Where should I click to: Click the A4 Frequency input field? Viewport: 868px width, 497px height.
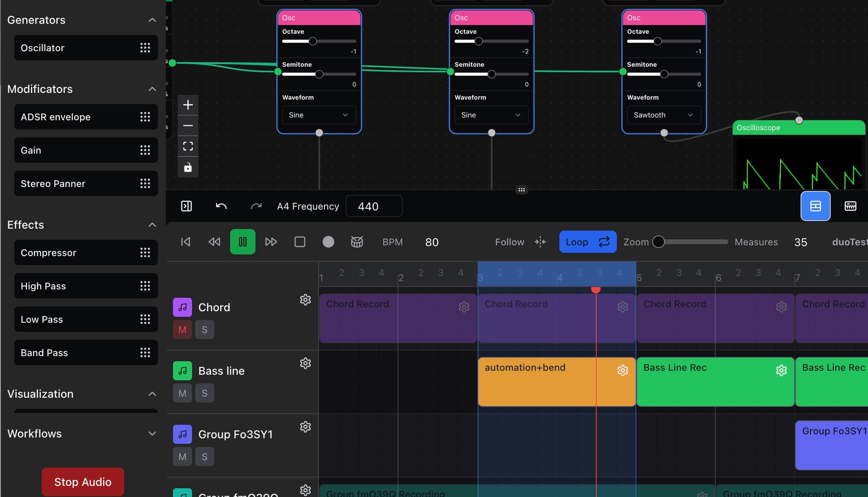[x=373, y=206]
